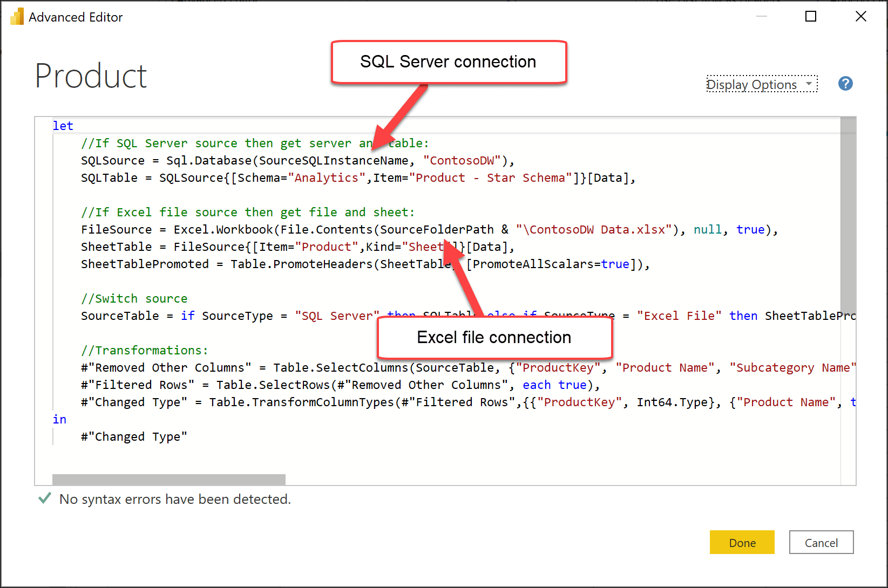
Task: Click the 'in' keyword line
Action: 59,419
